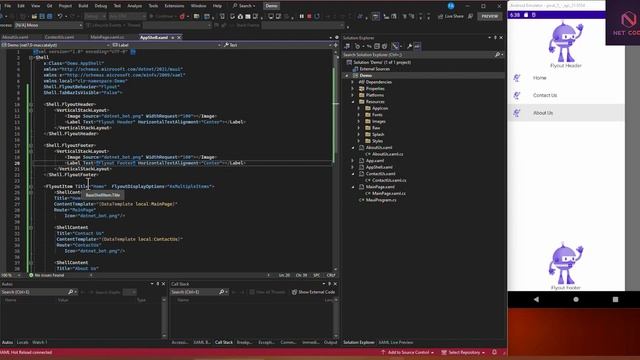
Task: Click the Save All icon
Action: point(50,16)
